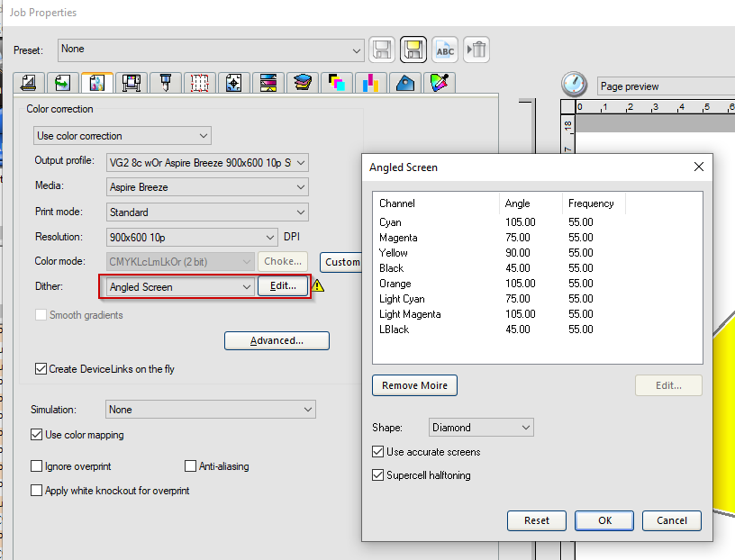The height and width of the screenshot is (560, 735).
Task: Select the Light Magenta channel row
Action: click(x=537, y=314)
